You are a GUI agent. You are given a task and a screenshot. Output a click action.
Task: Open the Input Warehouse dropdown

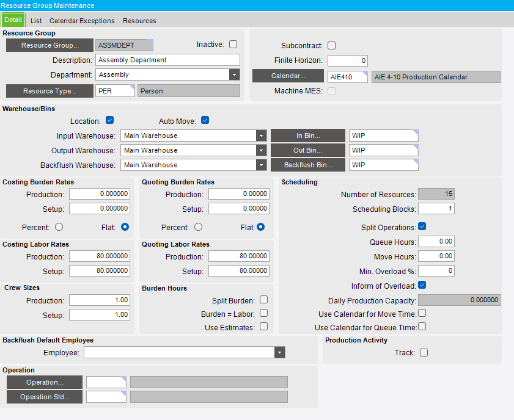pyautogui.click(x=262, y=136)
